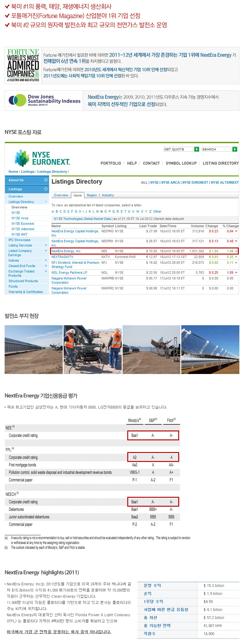Filter listings by NYSE ARCA
The image size is (244, 644).
(170, 183)
